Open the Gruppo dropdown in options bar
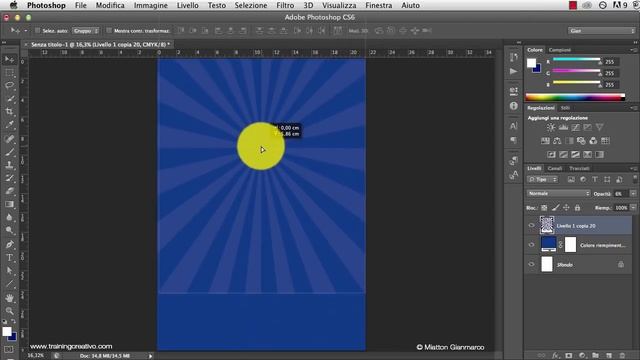This screenshot has height=360, width=640. (86, 31)
